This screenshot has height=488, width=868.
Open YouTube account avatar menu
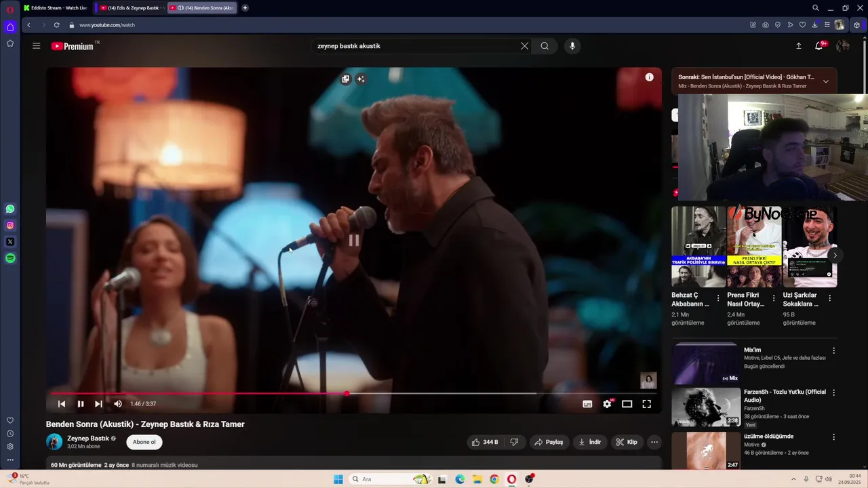coord(843,46)
